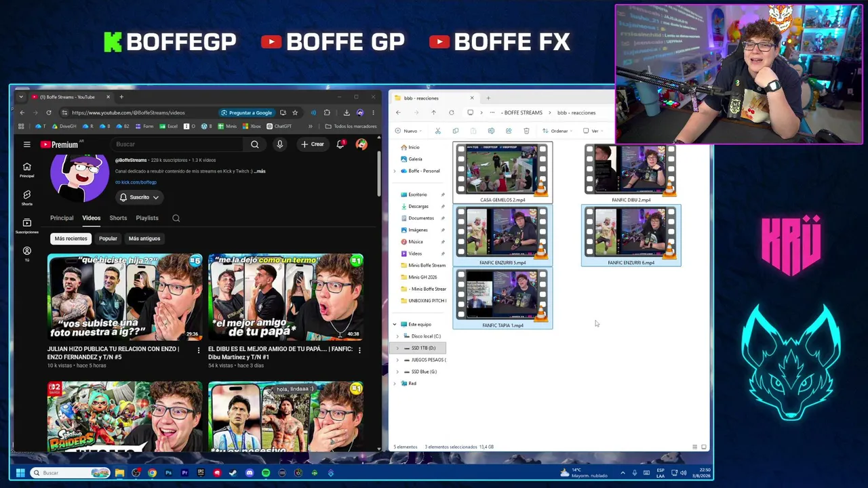Click the YouTube search magnifier button

pyautogui.click(x=254, y=144)
